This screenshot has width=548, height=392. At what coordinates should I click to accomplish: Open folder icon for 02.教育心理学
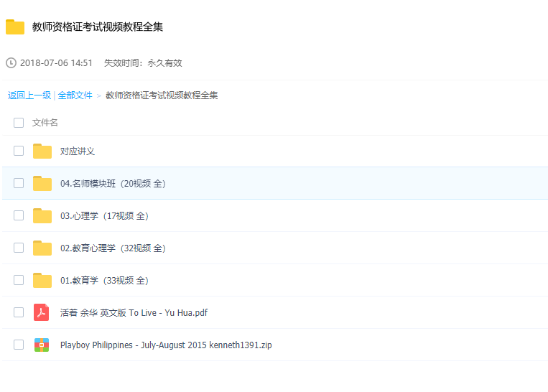tap(42, 248)
